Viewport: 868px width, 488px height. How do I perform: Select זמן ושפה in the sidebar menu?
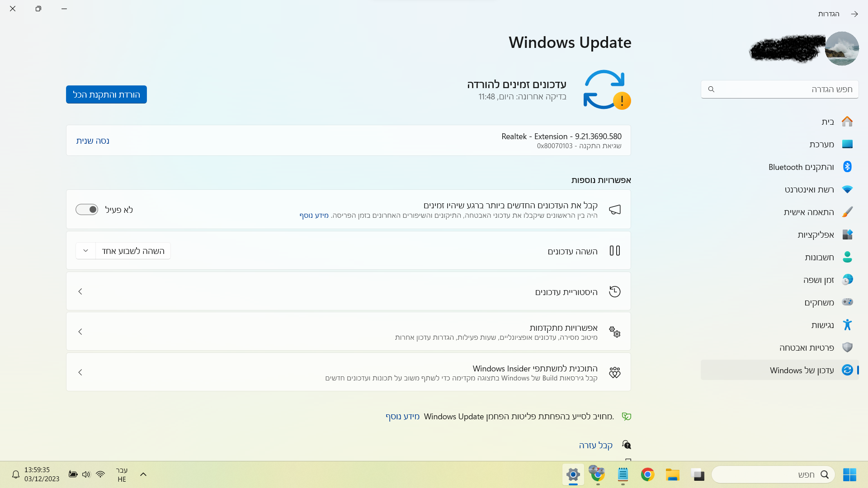click(x=779, y=280)
